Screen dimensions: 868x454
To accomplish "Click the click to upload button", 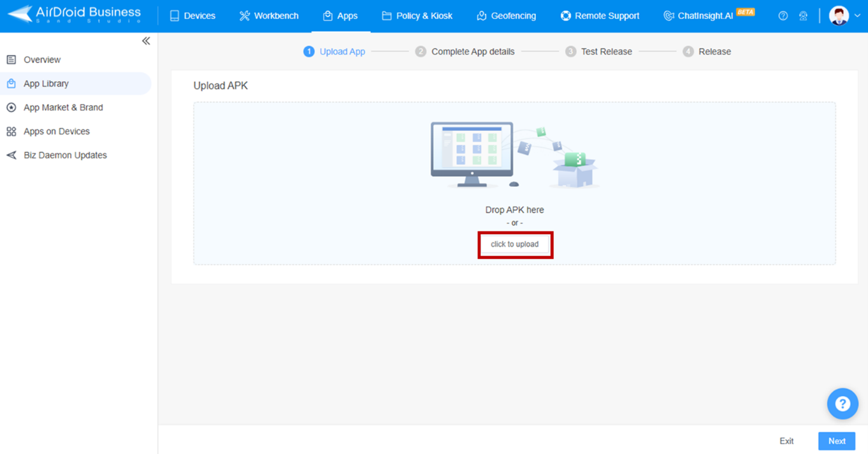I will click(x=515, y=244).
